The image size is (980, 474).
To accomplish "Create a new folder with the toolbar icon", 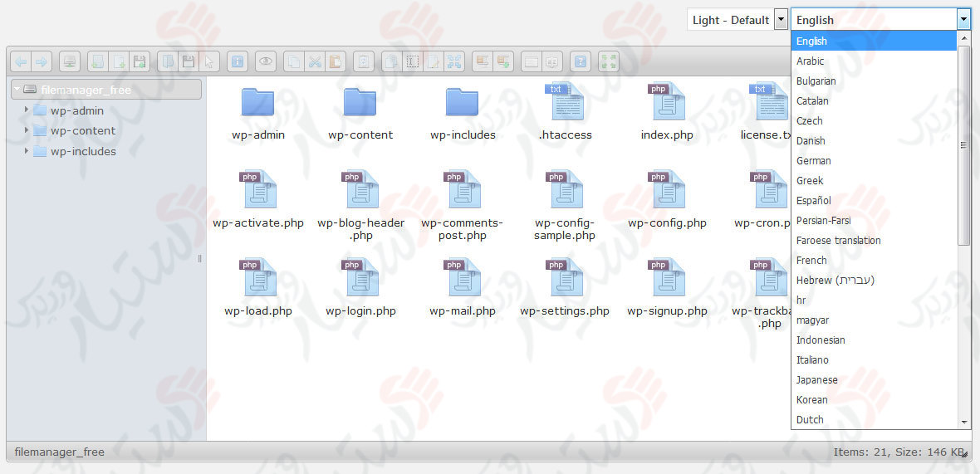I will click(97, 61).
